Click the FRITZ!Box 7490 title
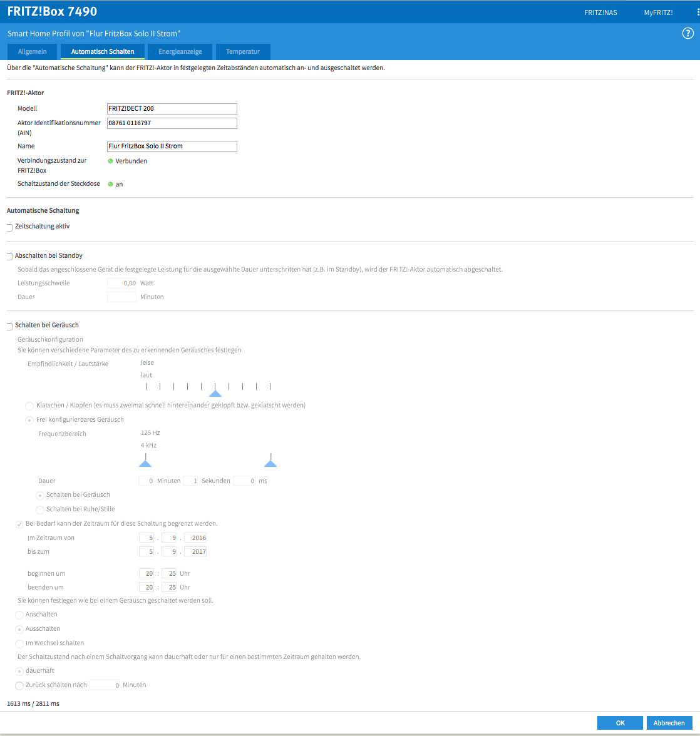The width and height of the screenshot is (700, 736). [52, 11]
